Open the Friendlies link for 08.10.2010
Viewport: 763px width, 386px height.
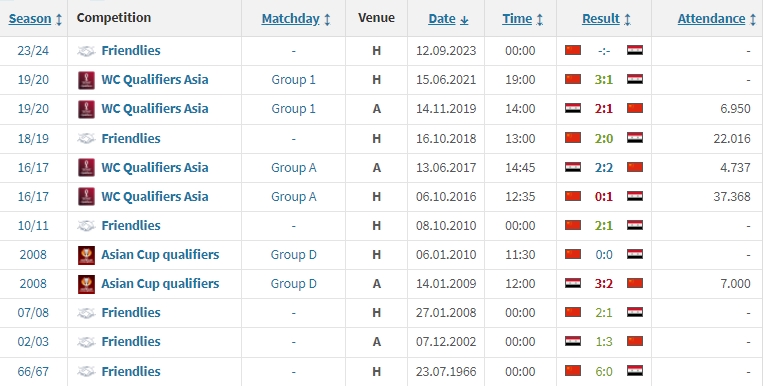point(131,225)
